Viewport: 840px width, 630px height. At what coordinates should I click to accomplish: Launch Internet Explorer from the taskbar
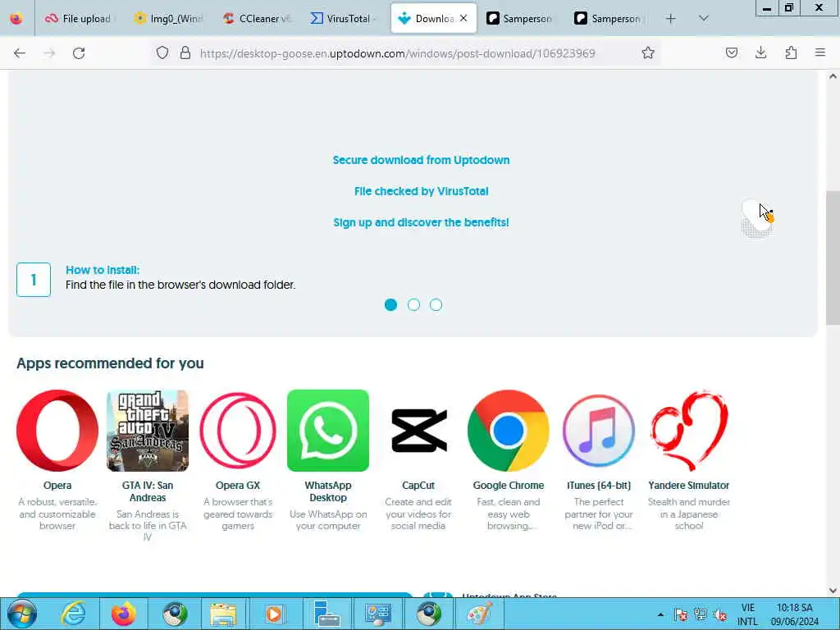pyautogui.click(x=74, y=614)
